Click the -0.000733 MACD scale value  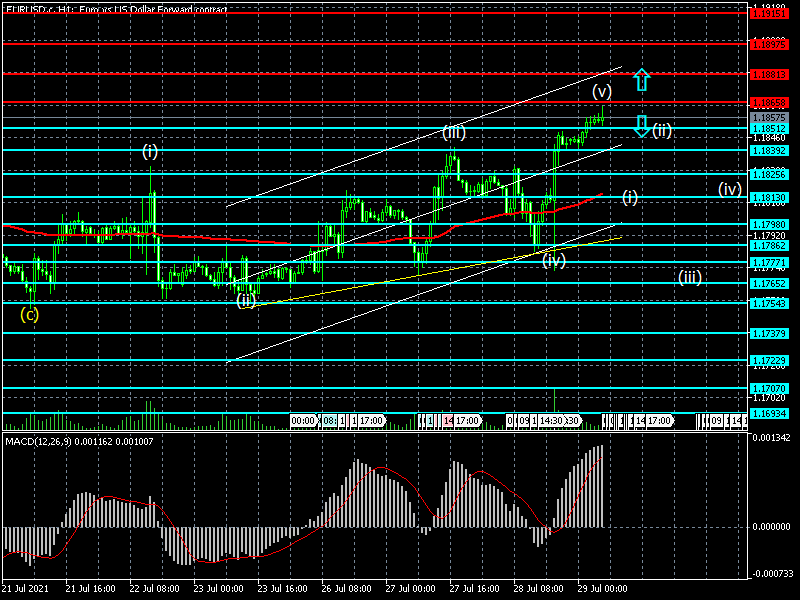(771, 573)
